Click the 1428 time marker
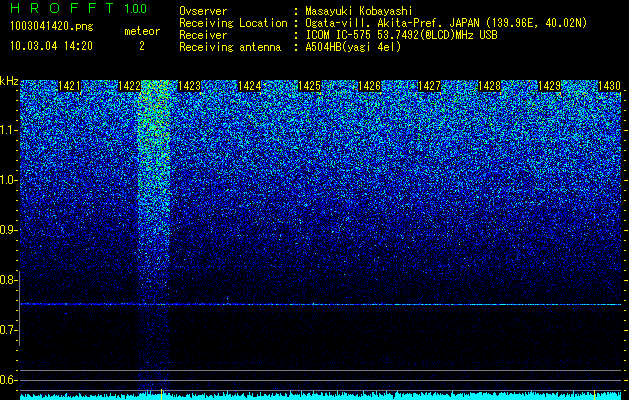 point(489,86)
